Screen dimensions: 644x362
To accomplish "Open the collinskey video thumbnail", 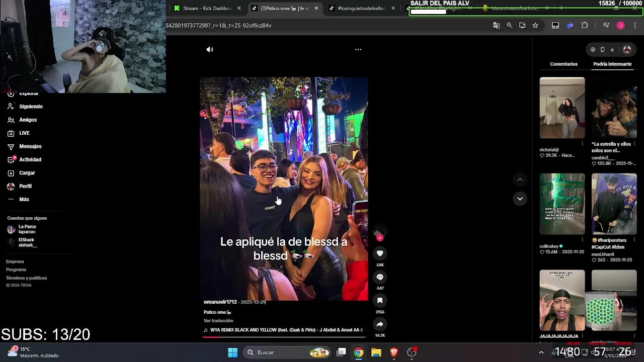I will coord(562,204).
